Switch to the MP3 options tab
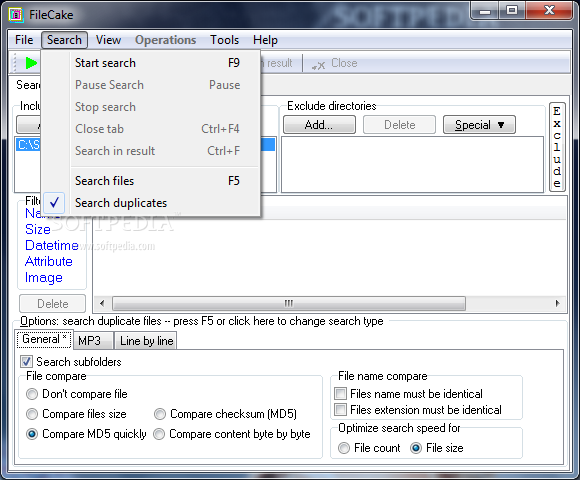The width and height of the screenshot is (580, 480). point(92,341)
